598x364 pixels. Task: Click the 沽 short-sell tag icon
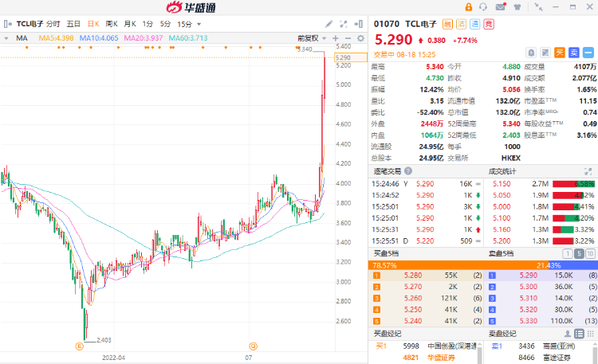point(461,24)
